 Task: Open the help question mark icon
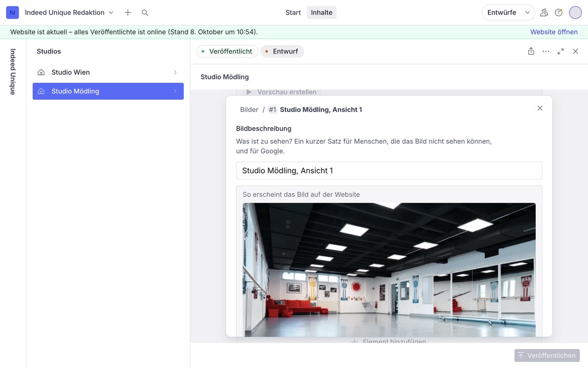559,13
